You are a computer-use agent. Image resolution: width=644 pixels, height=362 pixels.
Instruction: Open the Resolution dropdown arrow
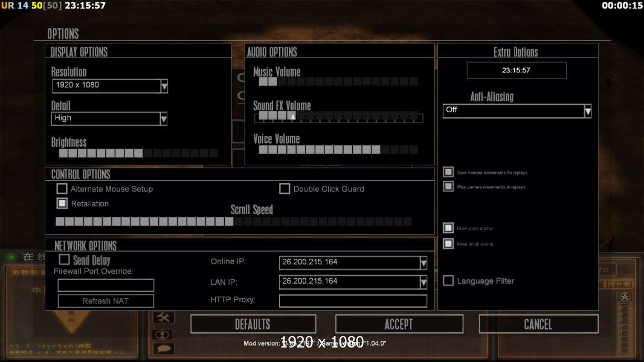164,86
